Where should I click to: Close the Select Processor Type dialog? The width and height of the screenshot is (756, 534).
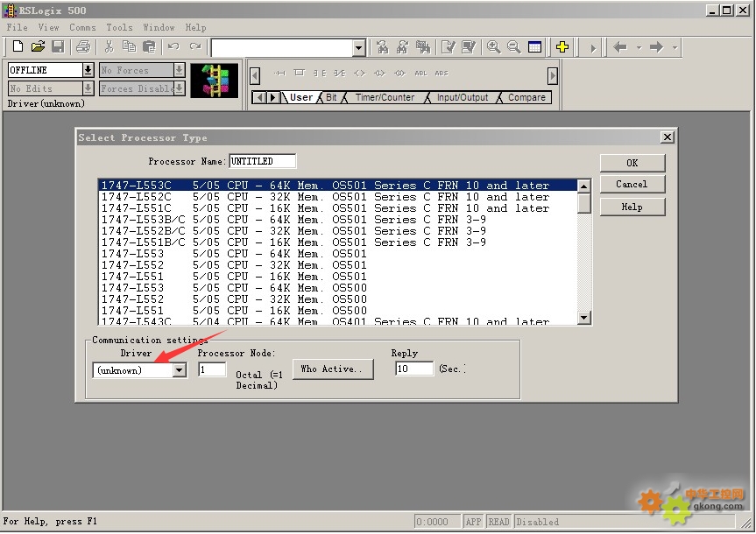[667, 137]
